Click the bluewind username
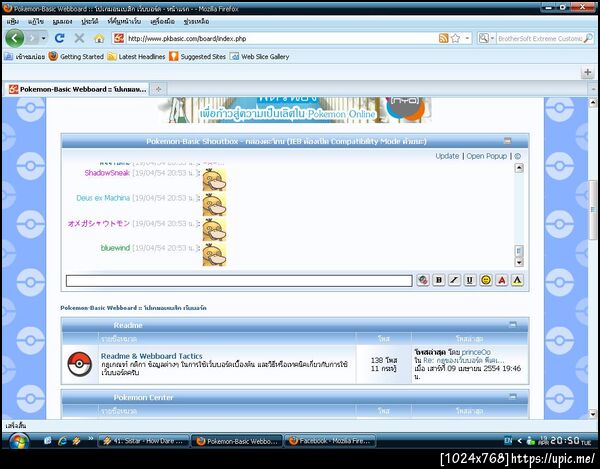 115,248
